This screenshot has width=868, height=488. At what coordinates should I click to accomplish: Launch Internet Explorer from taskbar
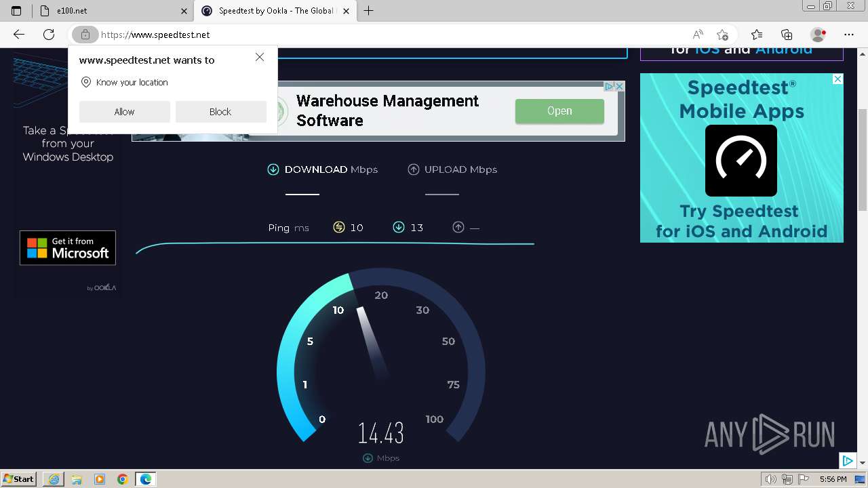click(x=54, y=479)
